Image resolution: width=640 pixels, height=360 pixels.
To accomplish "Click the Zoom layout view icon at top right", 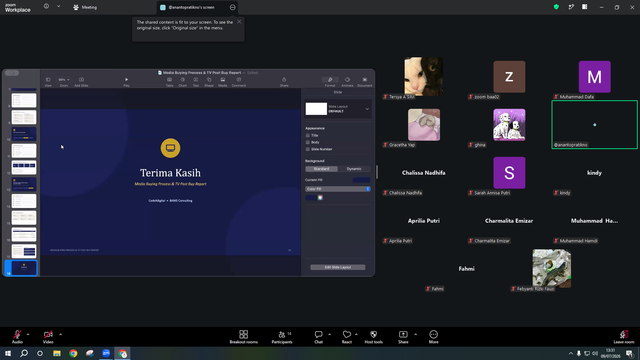I will pos(584,7).
